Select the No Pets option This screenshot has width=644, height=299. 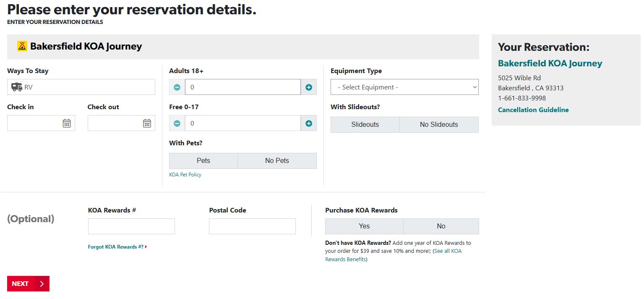click(x=277, y=161)
